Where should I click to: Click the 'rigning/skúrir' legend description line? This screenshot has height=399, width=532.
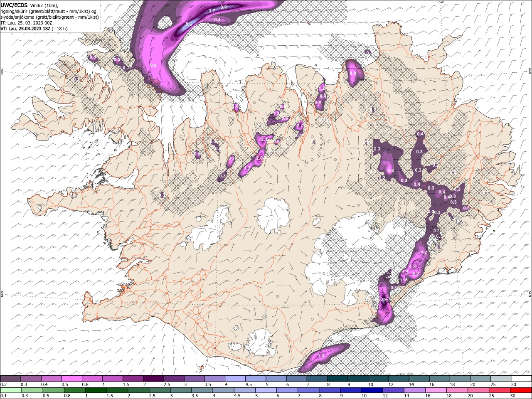point(49,11)
